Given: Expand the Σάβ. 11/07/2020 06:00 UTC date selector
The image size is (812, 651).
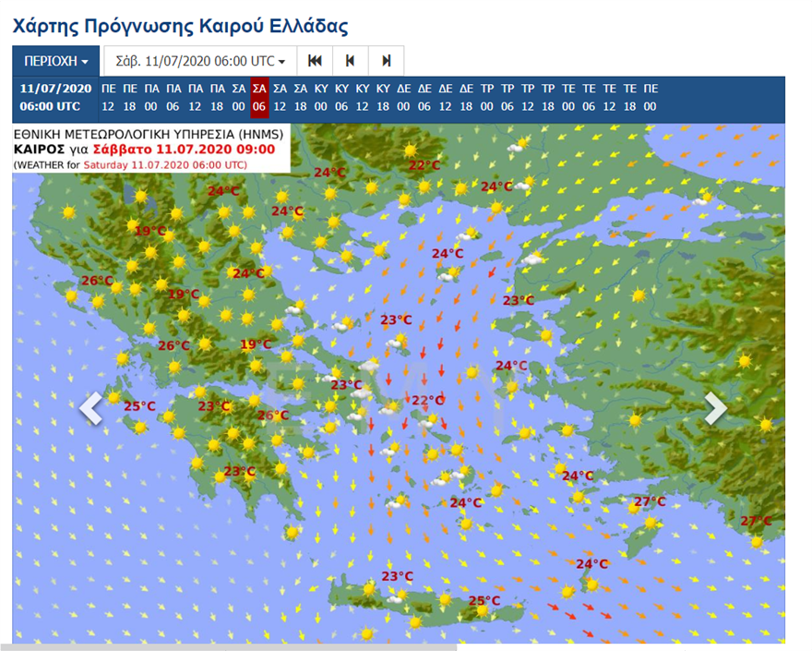Looking at the screenshot, I should point(200,61).
